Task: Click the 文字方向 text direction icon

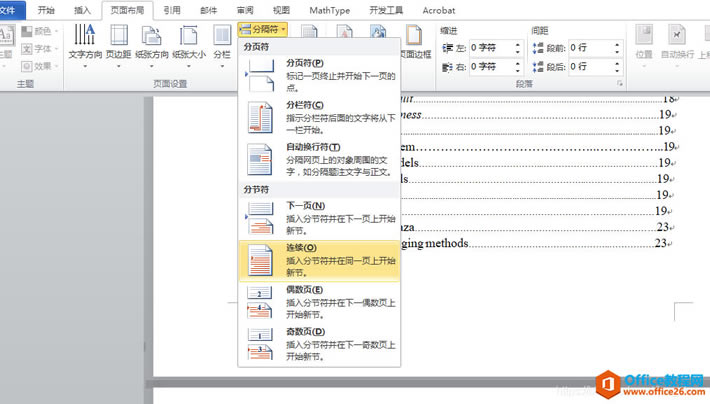Action: 85,35
